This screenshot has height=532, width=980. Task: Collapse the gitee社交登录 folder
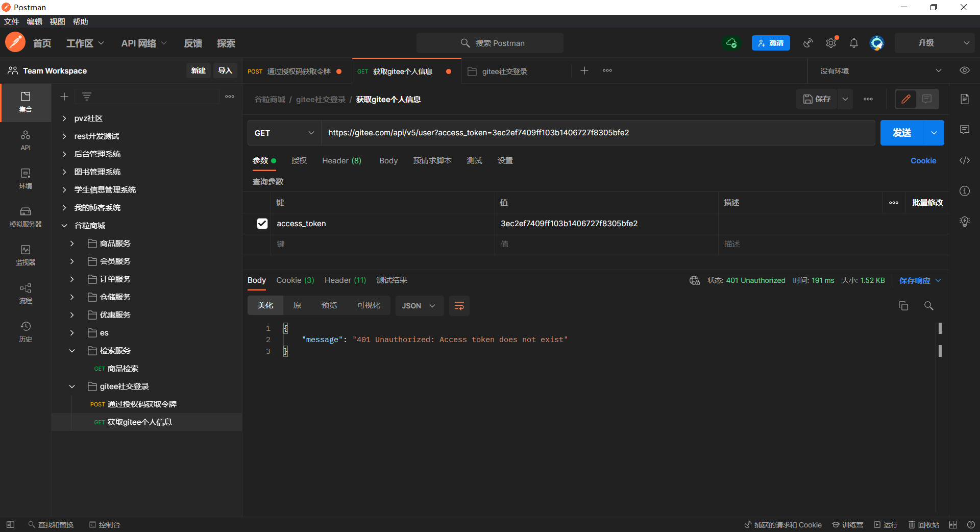coord(72,386)
